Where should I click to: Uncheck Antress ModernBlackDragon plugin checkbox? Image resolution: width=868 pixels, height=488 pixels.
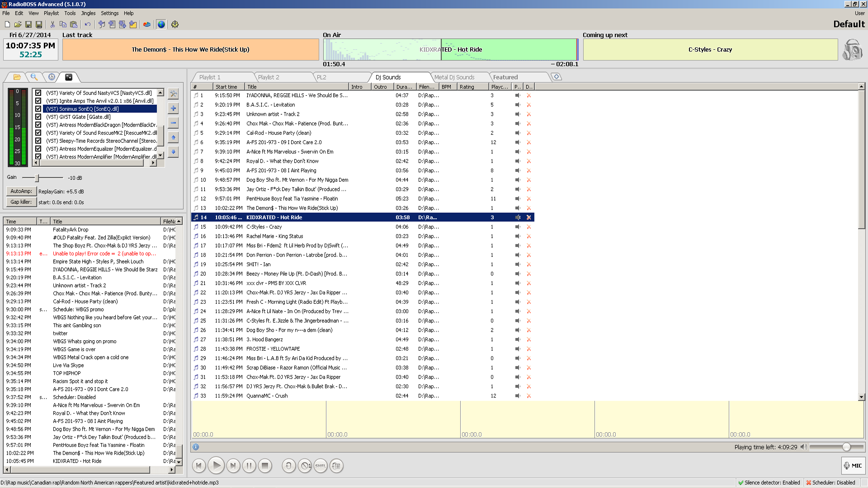(38, 125)
